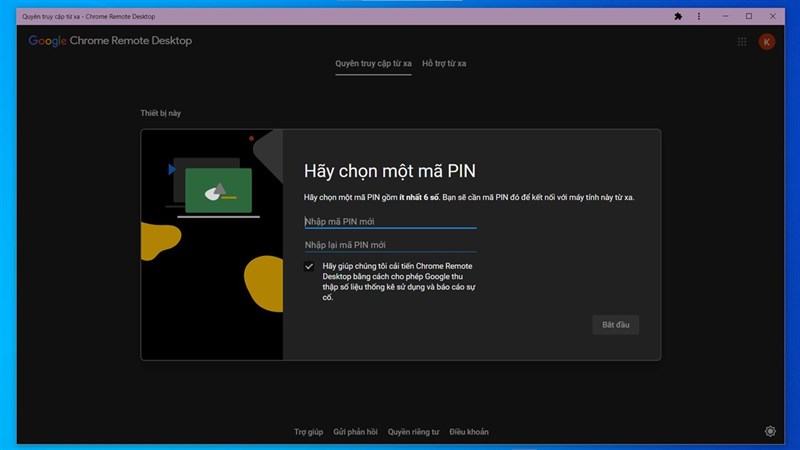Click the account avatar labeled K
Viewport: 800px width, 450px height.
[767, 42]
